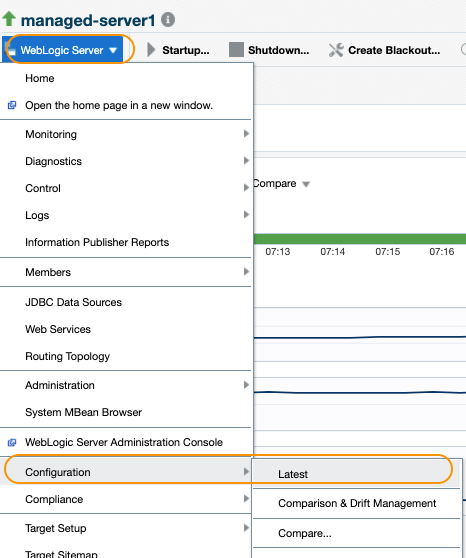This screenshot has width=466, height=558.
Task: Open the Logs submenu
Action: 126,215
